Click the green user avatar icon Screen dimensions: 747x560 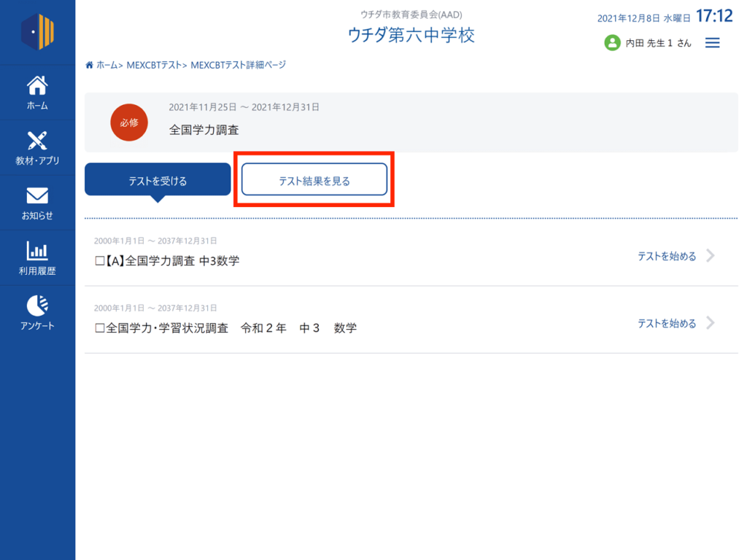coord(612,43)
